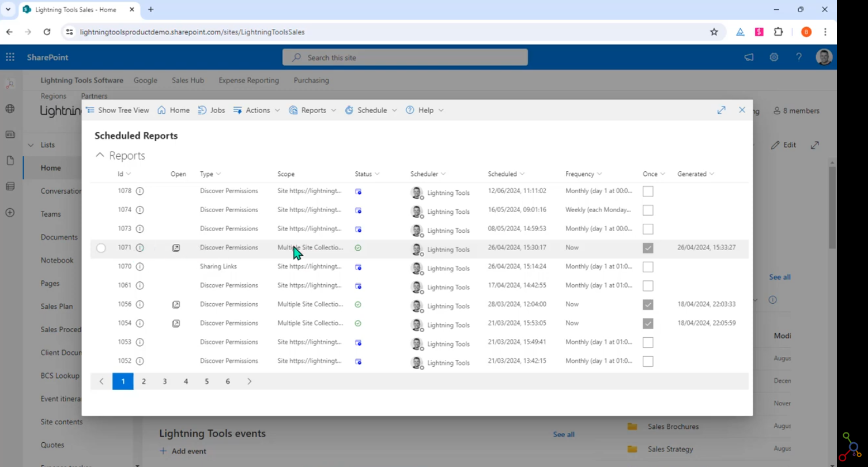Click See all beside Lightning Tools events

[x=564, y=434]
